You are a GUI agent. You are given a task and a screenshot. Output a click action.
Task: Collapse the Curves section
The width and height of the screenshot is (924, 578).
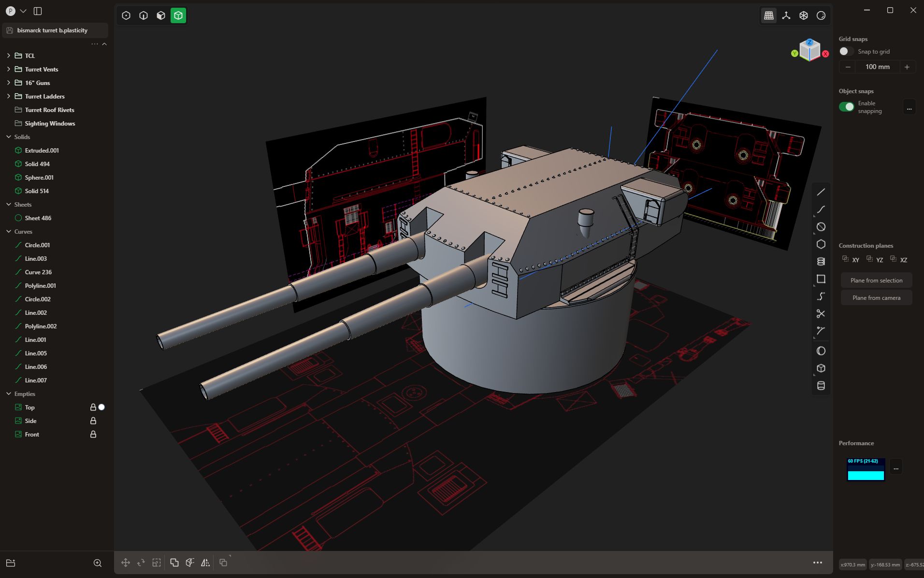coord(8,231)
